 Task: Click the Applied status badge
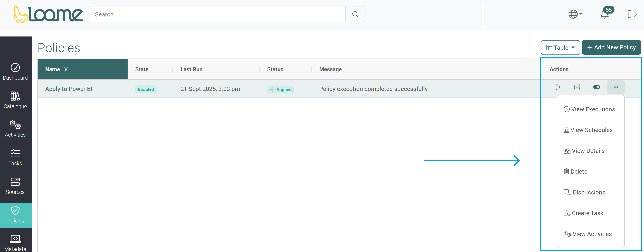click(x=281, y=89)
